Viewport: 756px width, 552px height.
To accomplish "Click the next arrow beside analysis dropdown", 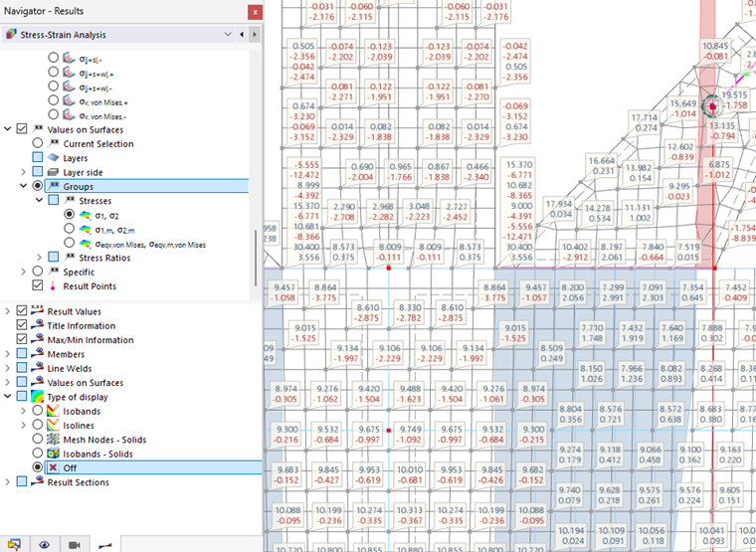I will point(255,34).
